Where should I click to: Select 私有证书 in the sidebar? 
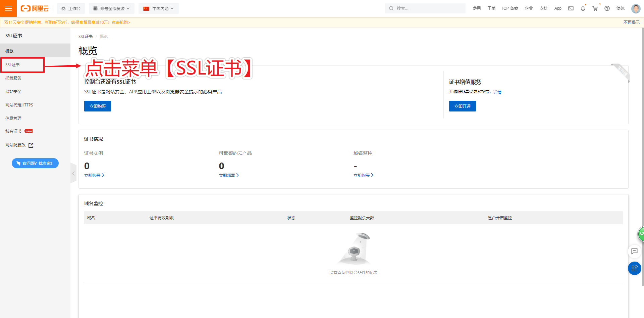coord(35,131)
